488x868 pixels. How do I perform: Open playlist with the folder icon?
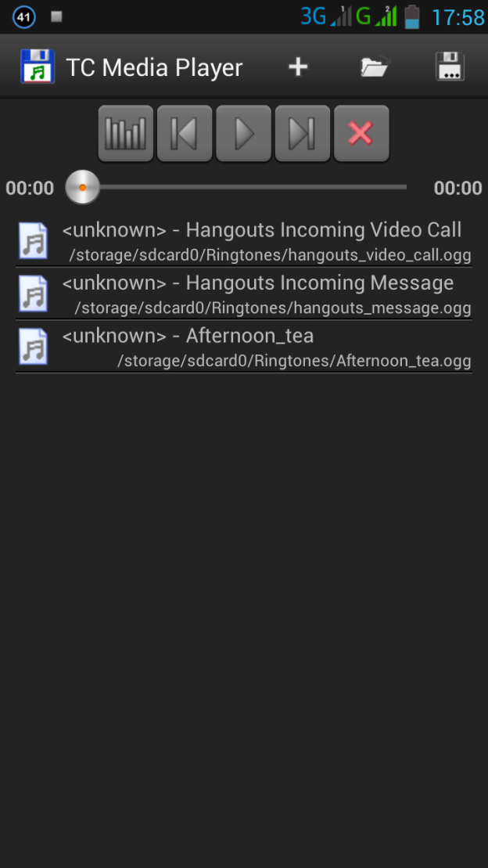(375, 67)
